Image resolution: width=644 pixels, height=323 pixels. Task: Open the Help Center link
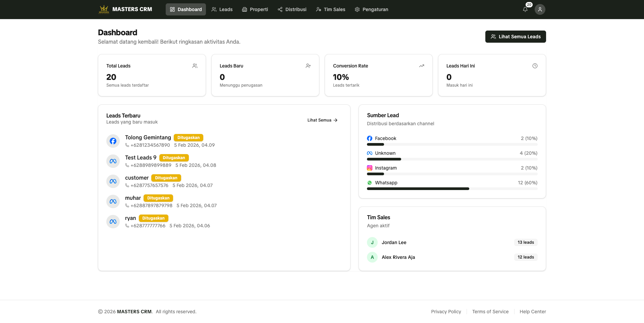533,312
